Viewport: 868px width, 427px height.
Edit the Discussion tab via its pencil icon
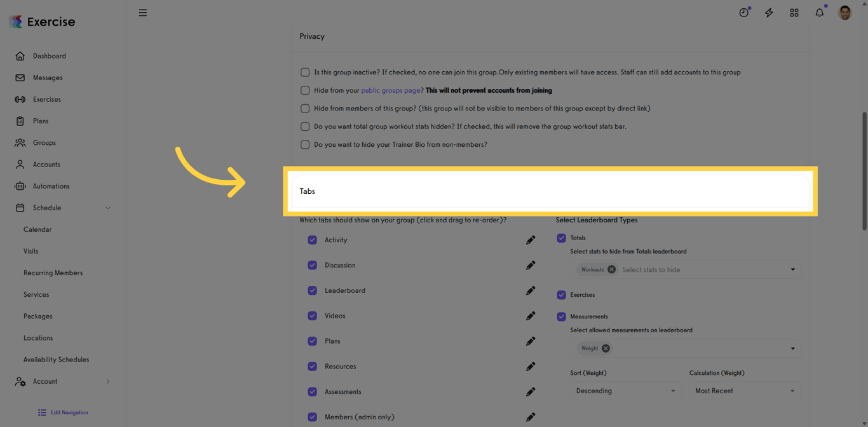531,265
